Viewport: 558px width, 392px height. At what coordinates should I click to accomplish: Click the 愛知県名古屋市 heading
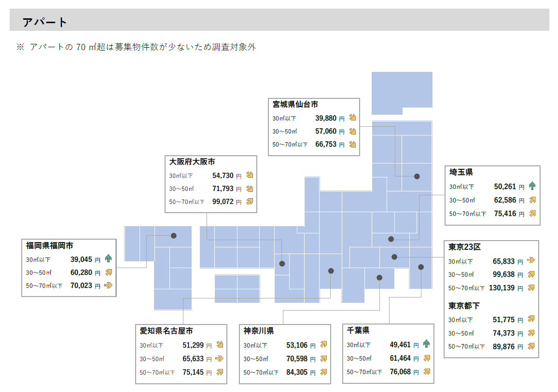coord(167,331)
